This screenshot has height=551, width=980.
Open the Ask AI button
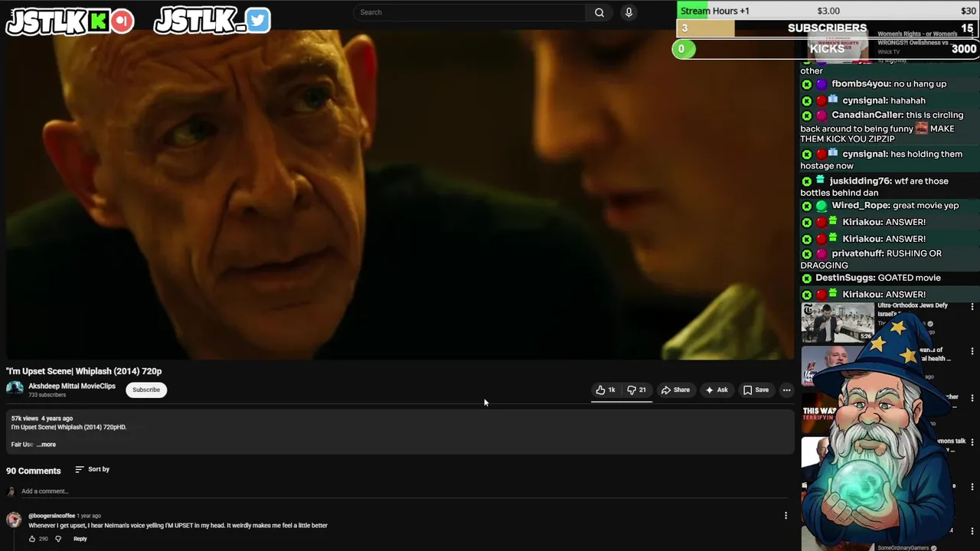717,390
